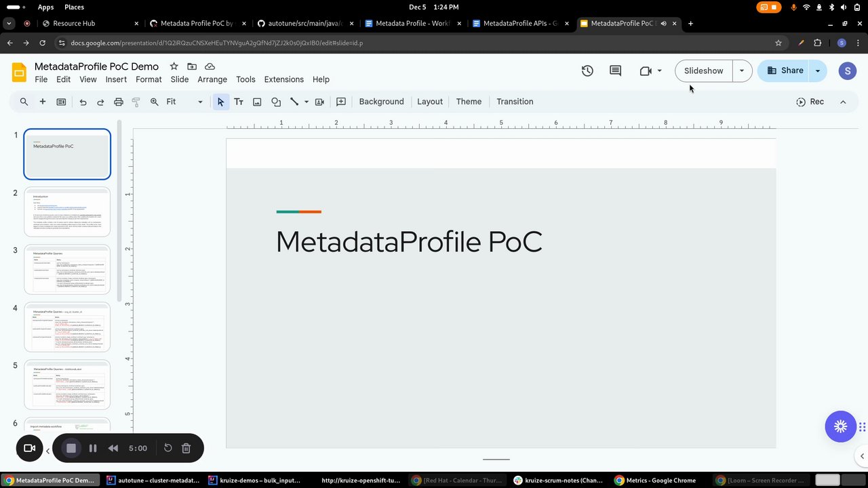This screenshot has height=488, width=868.
Task: Open the Fit zoom level dropdown
Action: coord(184,102)
